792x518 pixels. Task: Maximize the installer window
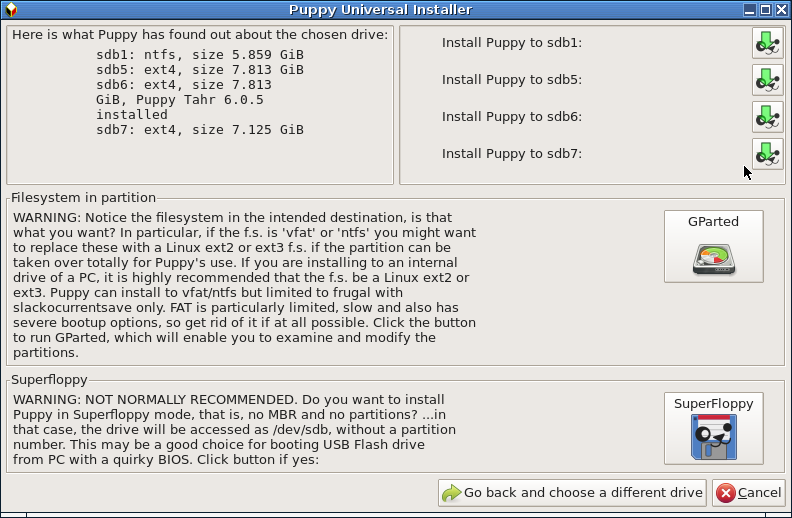[766, 10]
